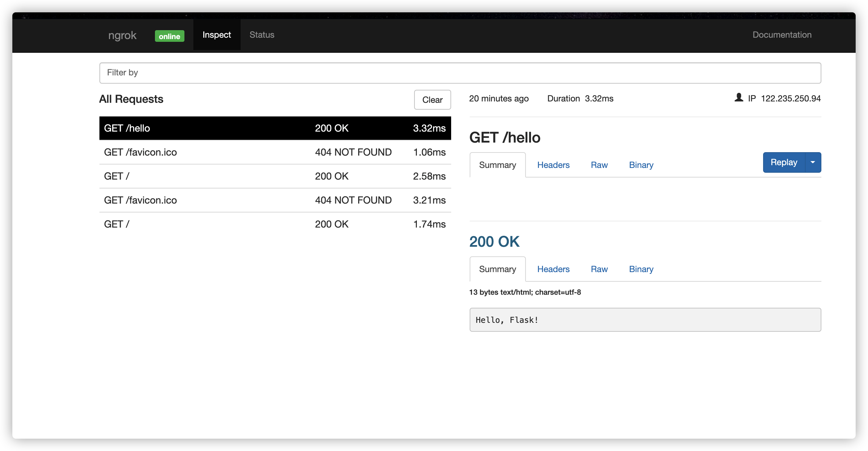Click the Replay button

(x=784, y=162)
